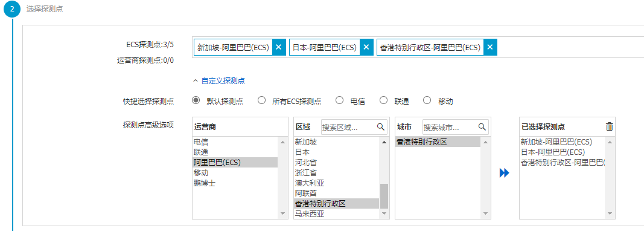Select the 电信 radio button
644x231 pixels.
[x=339, y=100]
